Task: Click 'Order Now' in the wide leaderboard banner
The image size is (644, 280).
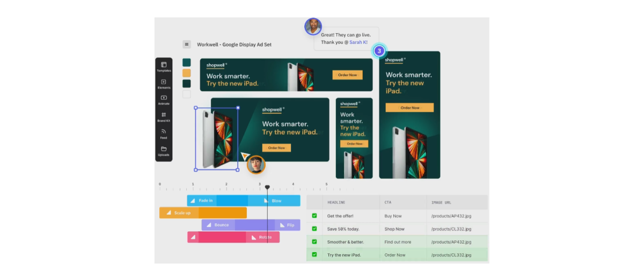Action: (x=347, y=75)
